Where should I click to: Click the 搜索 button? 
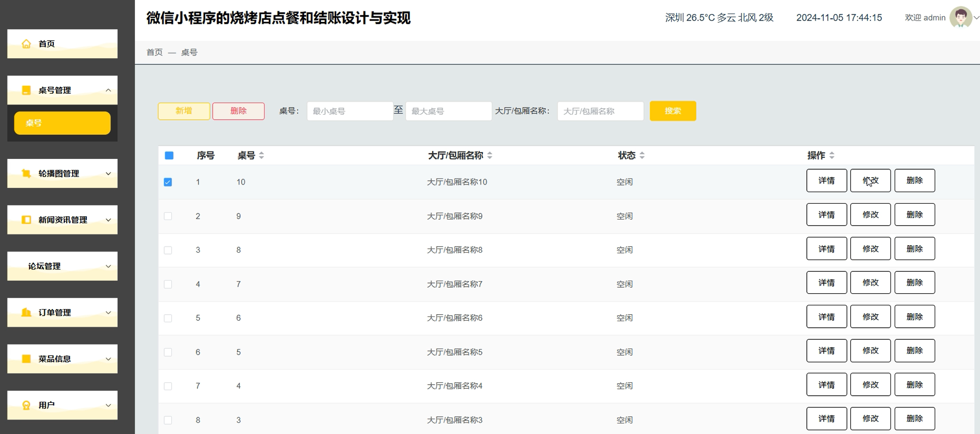point(673,111)
